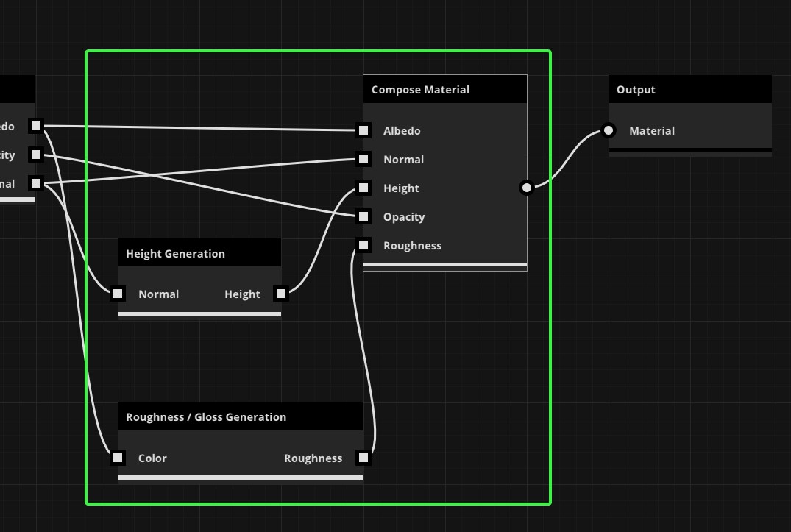791x532 pixels.
Task: Click the Albedo output port on the cut-off left node
Action: (35, 126)
